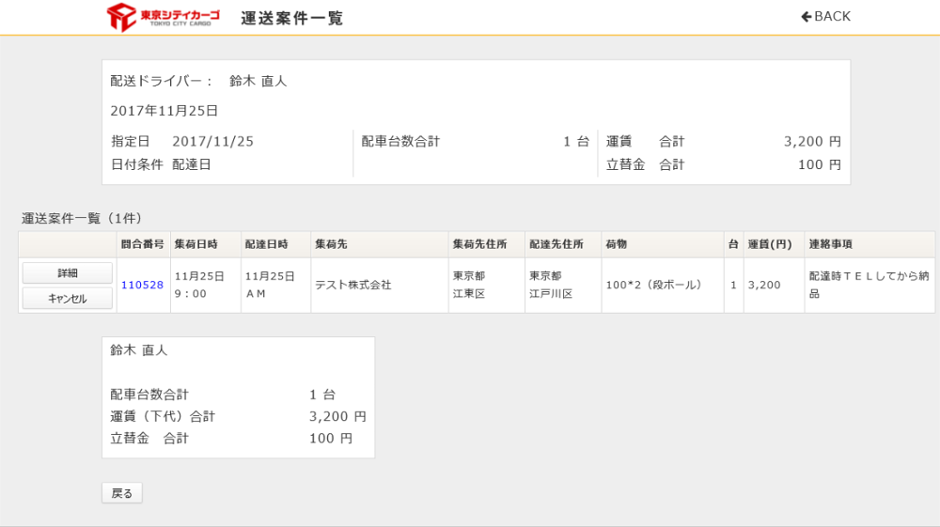Click the 戻る button
Viewport: 940px width, 527px height.
point(122,493)
